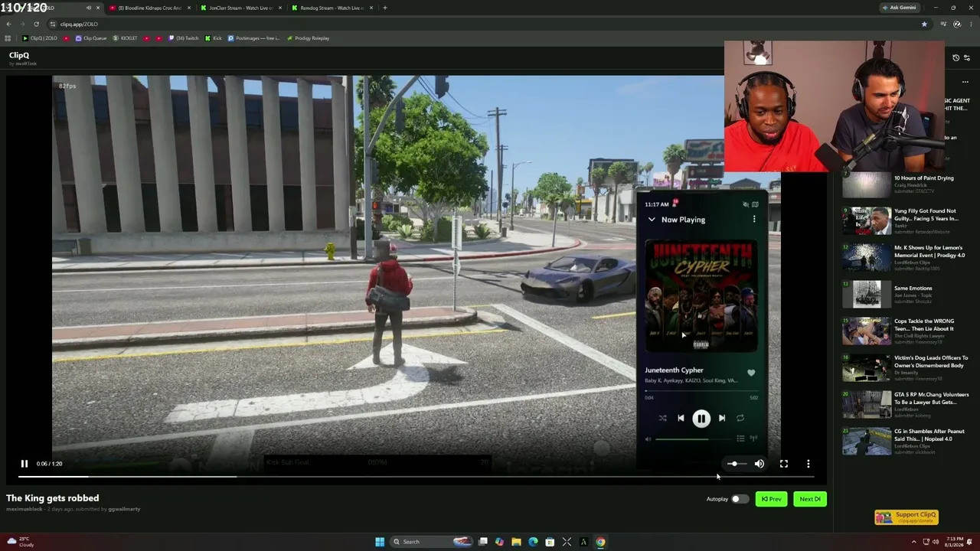
Task: Seek on the video progress bar
Action: point(417,477)
